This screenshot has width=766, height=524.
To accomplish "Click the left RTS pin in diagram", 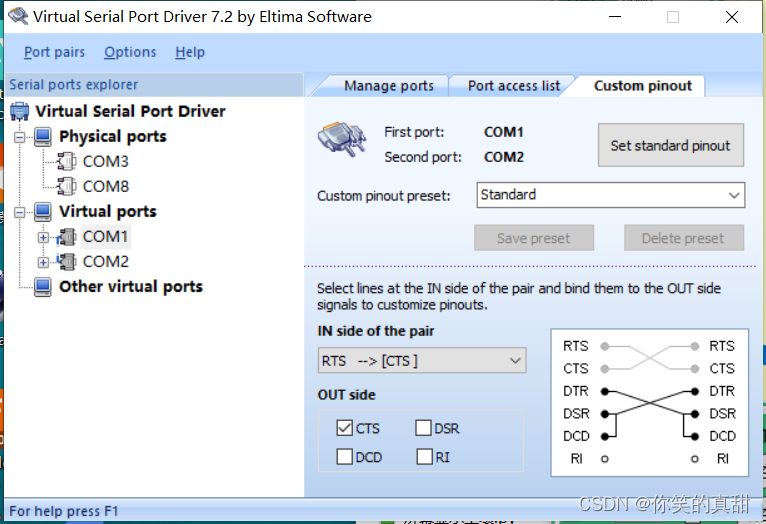I will [605, 346].
